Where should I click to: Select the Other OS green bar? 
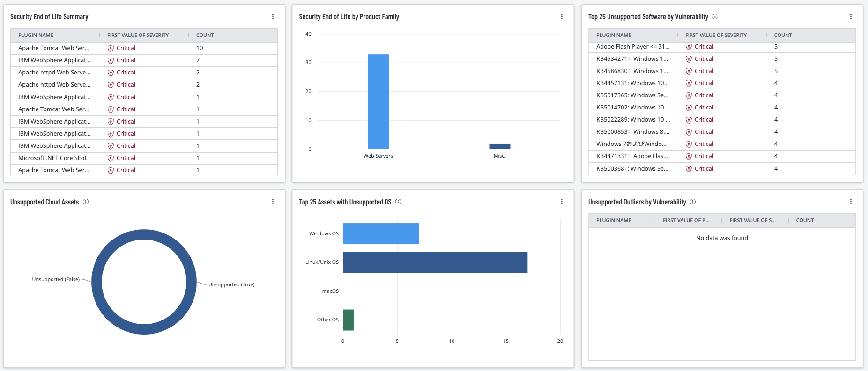348,320
